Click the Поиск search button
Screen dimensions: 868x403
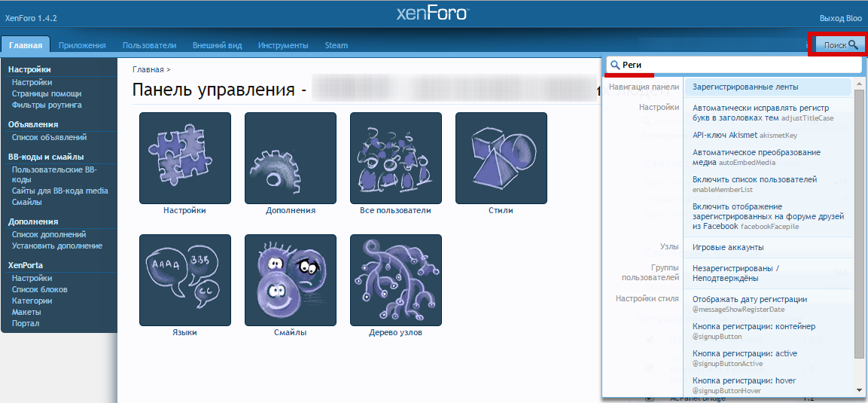coord(840,45)
